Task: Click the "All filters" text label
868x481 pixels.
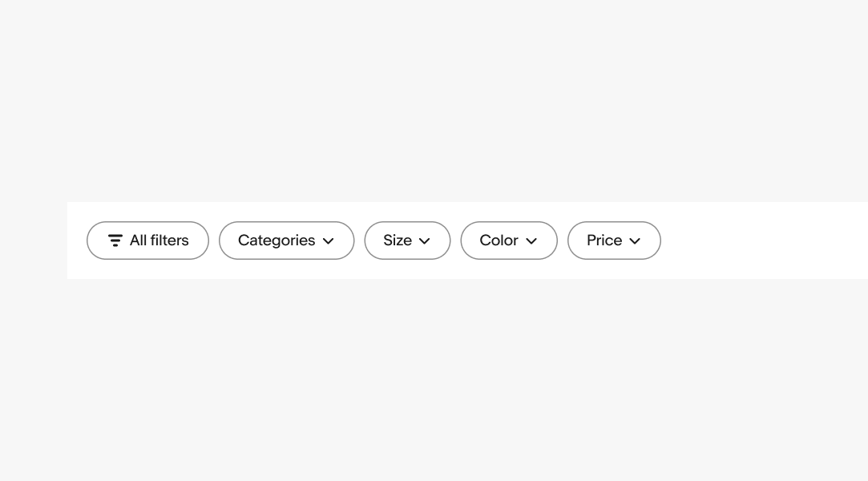Action: pos(159,240)
